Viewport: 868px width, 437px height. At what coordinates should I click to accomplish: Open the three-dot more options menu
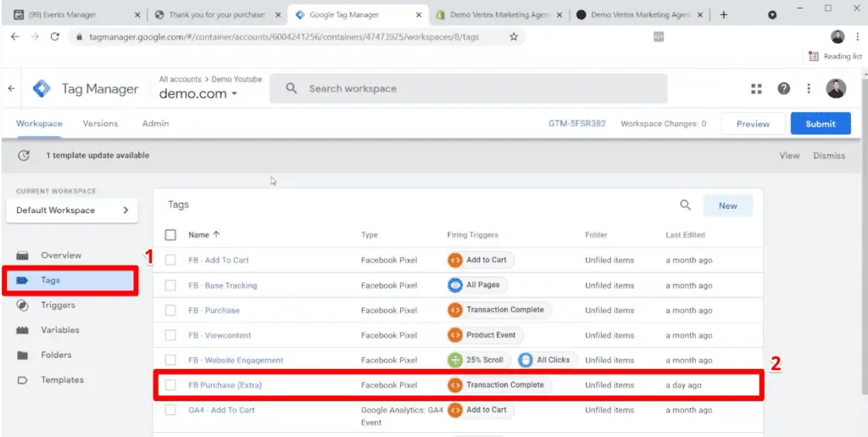[x=809, y=88]
